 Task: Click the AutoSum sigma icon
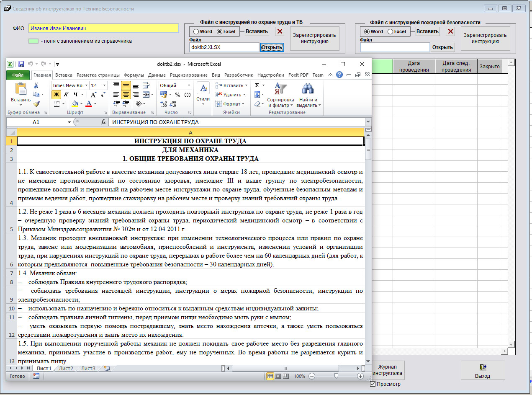(x=257, y=85)
